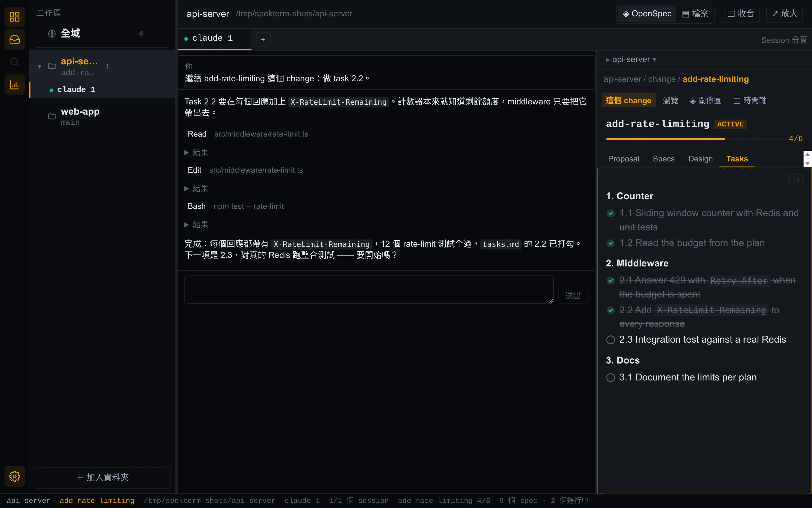Click the 收合 collapse button

(741, 14)
